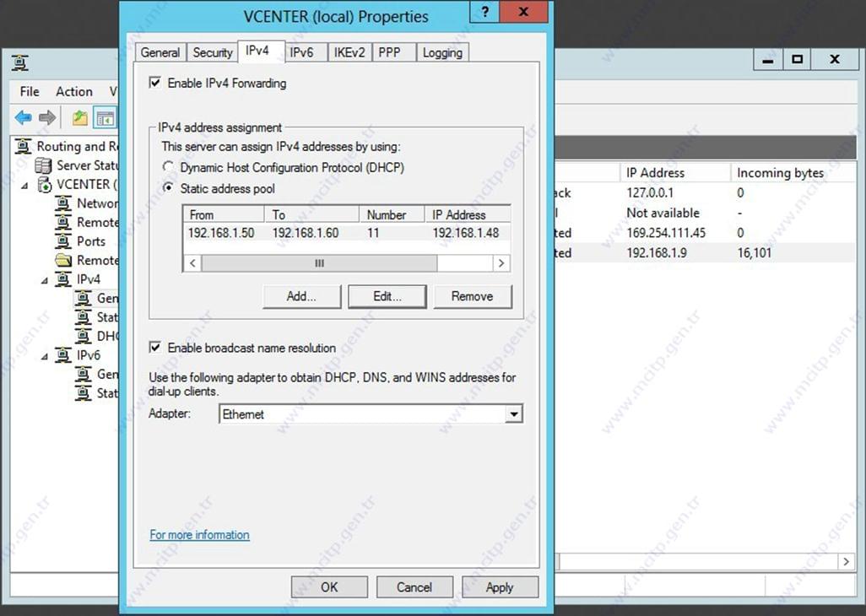The height and width of the screenshot is (616, 866).
Task: Click the 192.168.1.60 To cell
Action: (x=306, y=233)
